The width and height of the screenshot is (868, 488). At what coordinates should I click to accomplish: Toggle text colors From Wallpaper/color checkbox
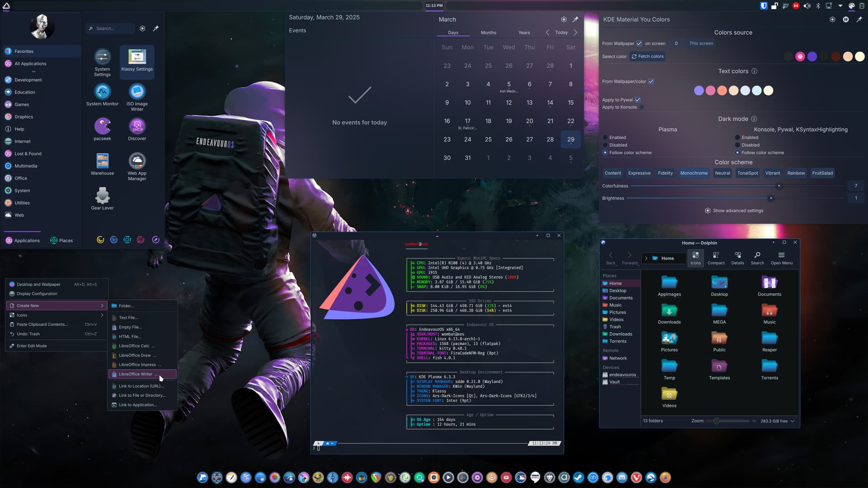point(651,81)
